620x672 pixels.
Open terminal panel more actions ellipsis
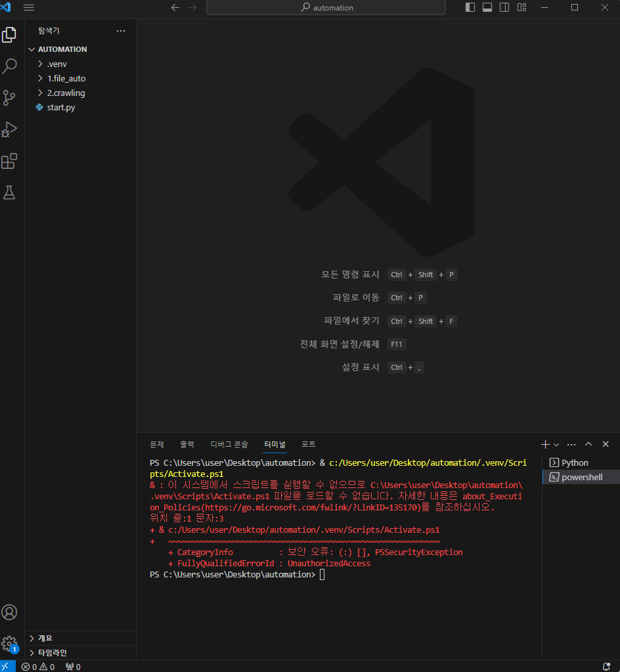571,445
